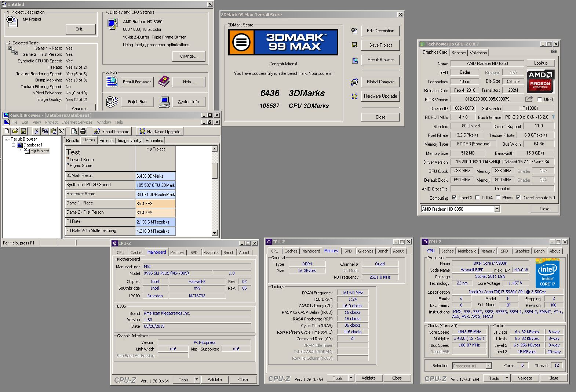Click the Print Preview magnifier icon
576x392 pixels.
(x=74, y=131)
